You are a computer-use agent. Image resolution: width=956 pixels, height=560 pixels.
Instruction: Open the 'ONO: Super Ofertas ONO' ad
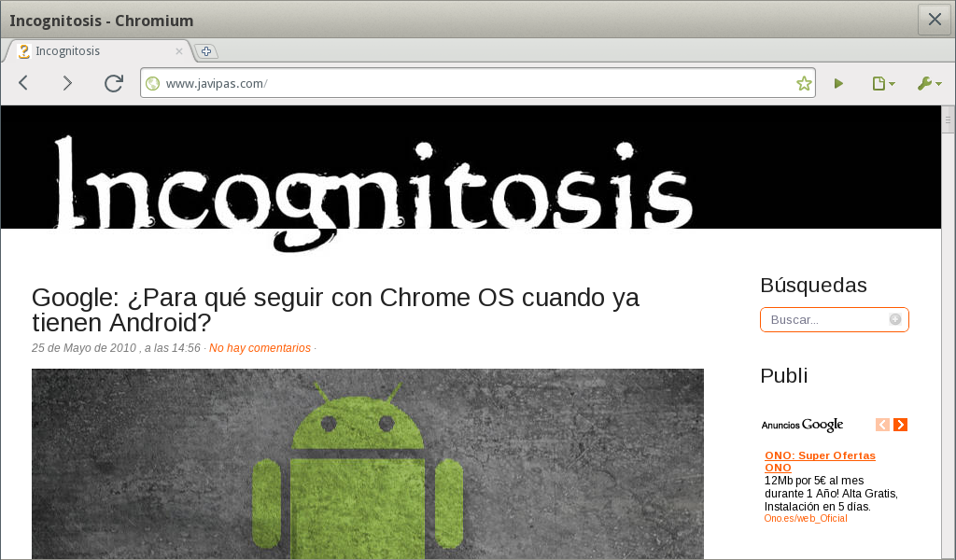click(820, 461)
